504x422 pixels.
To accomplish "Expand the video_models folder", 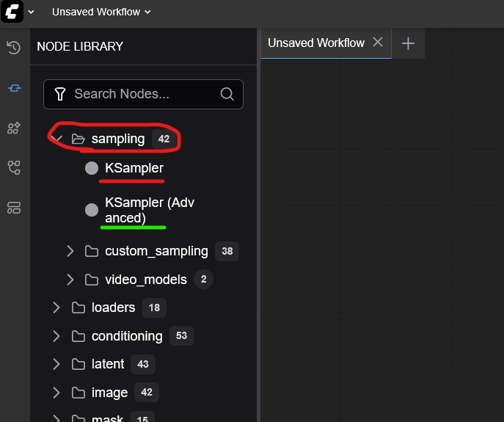I will [70, 280].
